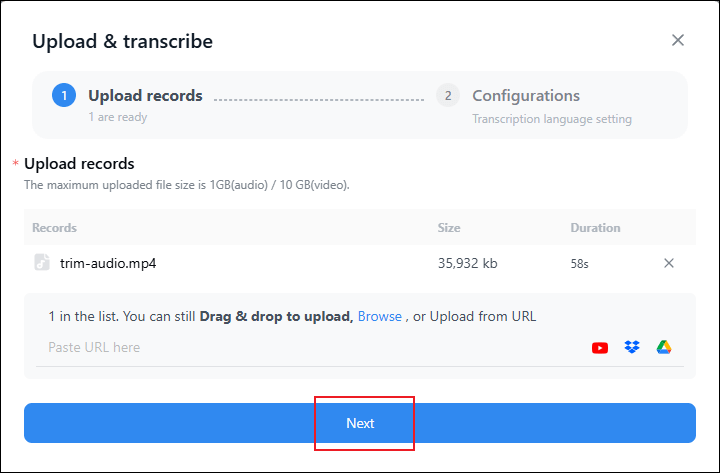Click the step 2 circle indicator
The width and height of the screenshot is (720, 473).
click(x=447, y=96)
